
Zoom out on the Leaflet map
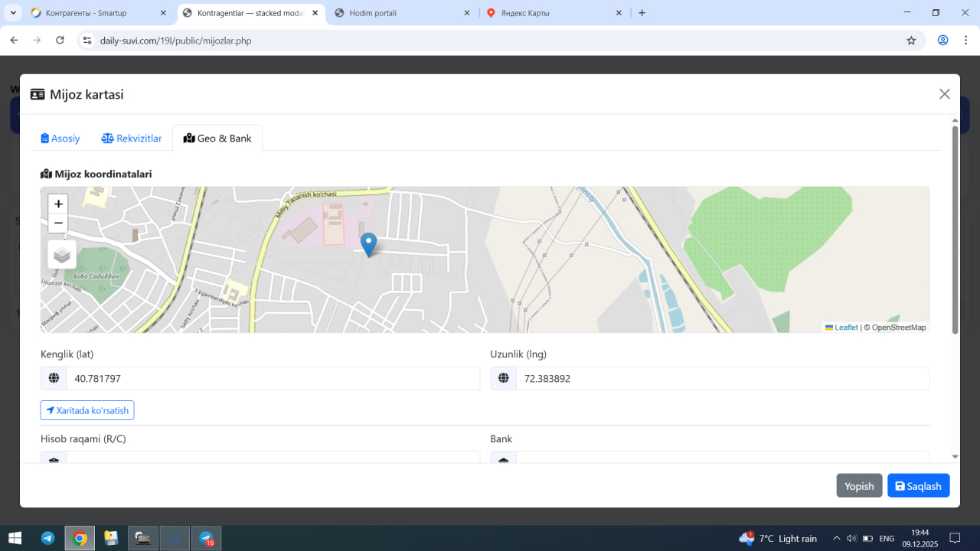tap(58, 223)
